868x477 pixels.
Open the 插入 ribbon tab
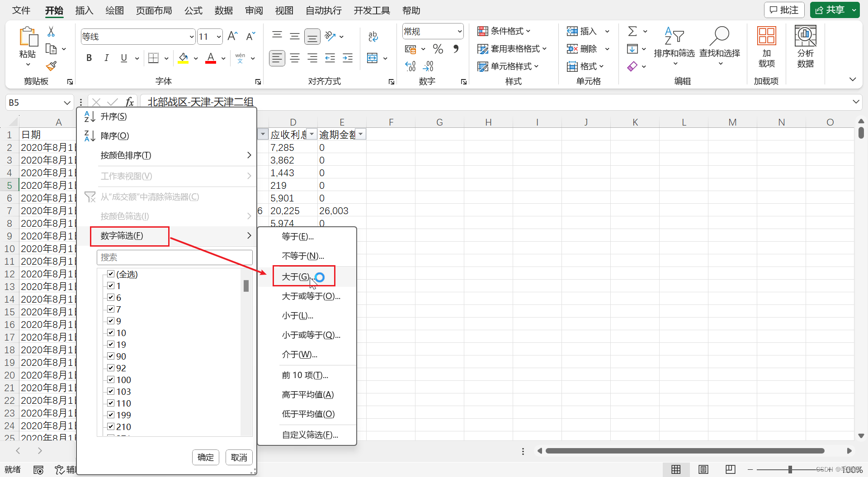click(x=84, y=10)
